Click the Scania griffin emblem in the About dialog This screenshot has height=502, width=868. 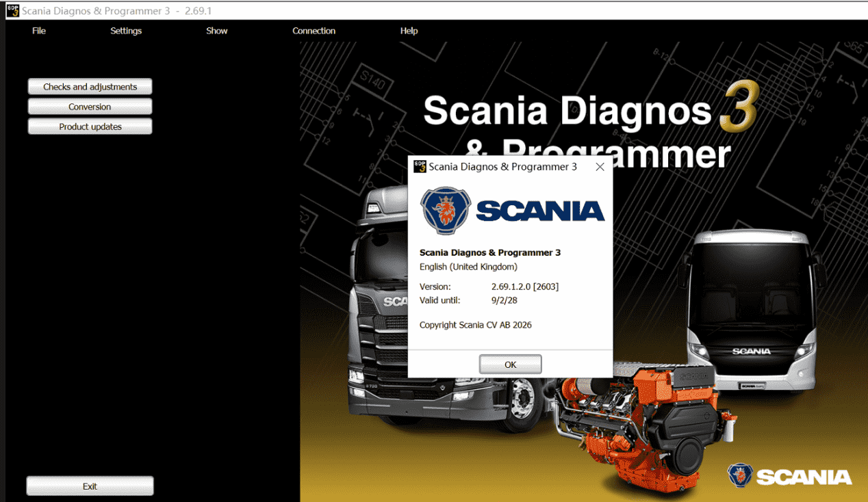click(x=446, y=211)
